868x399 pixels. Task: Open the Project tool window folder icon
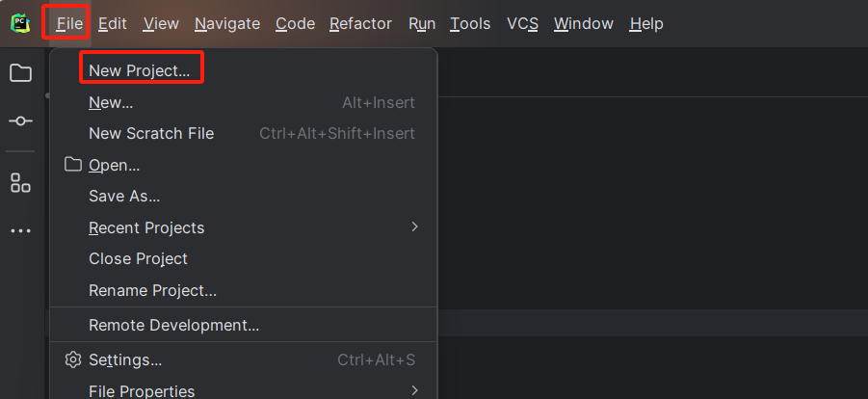click(x=20, y=73)
